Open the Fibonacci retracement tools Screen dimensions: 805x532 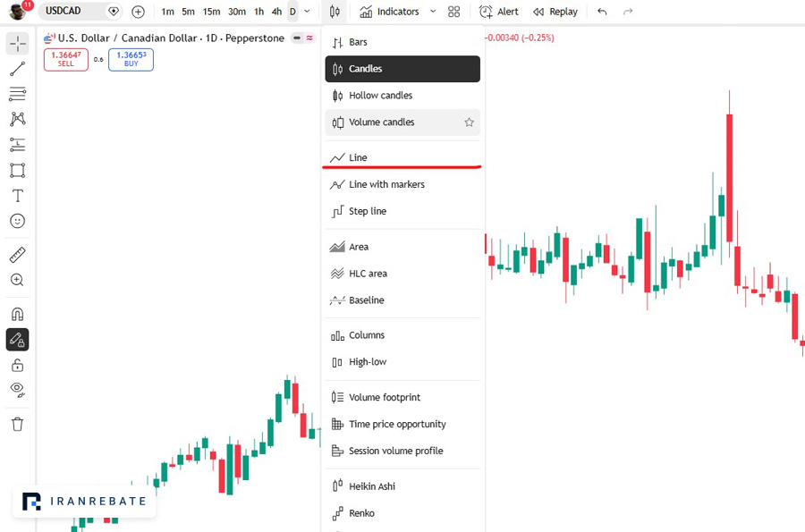(x=18, y=94)
